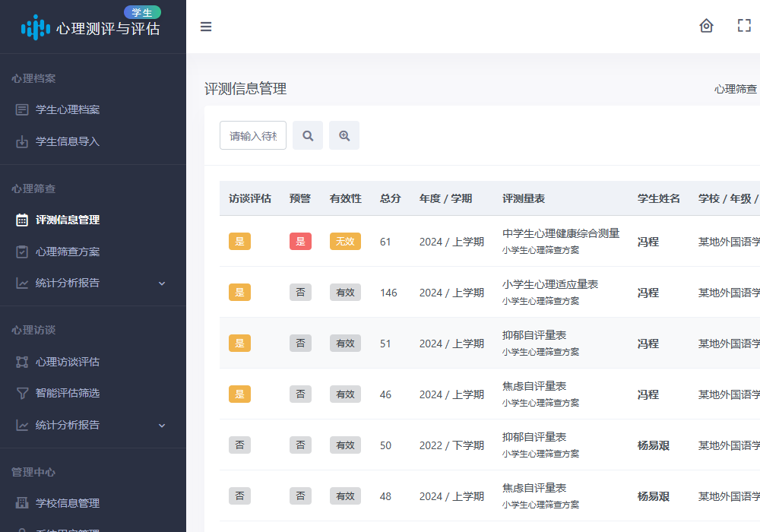Viewport: 760px width, 532px height.
Task: Click the 请输入 search input field
Action: 253,136
